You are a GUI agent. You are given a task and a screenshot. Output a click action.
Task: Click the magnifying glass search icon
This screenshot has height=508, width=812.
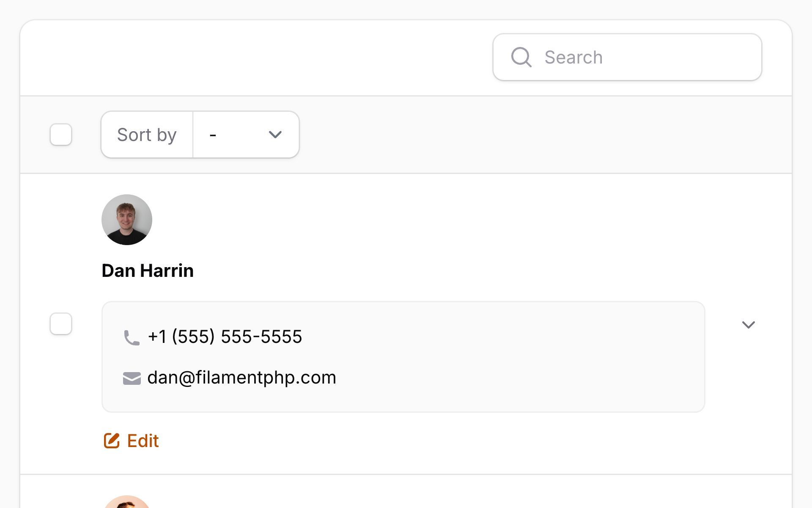click(521, 57)
